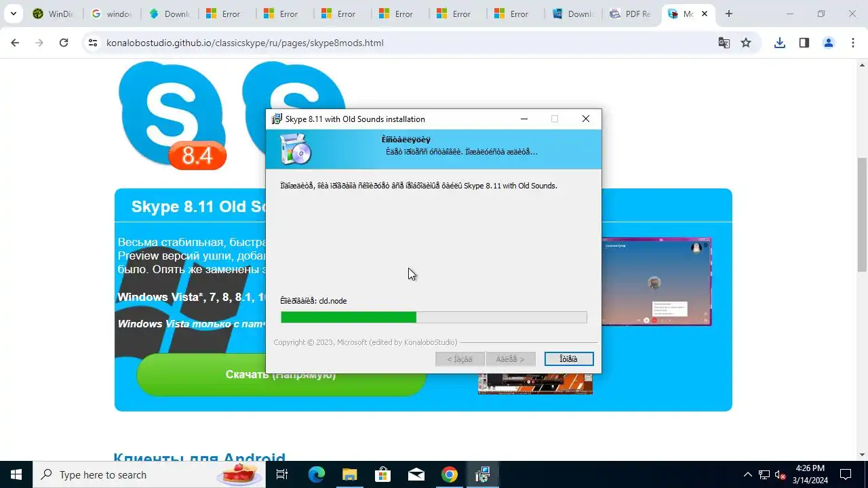Go back in Chrome history
The height and width of the screenshot is (488, 868).
point(15,43)
